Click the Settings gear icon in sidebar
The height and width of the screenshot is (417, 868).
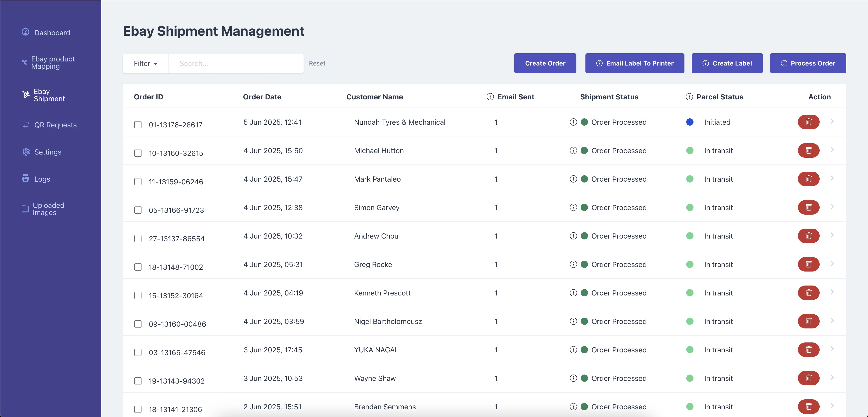(x=26, y=152)
